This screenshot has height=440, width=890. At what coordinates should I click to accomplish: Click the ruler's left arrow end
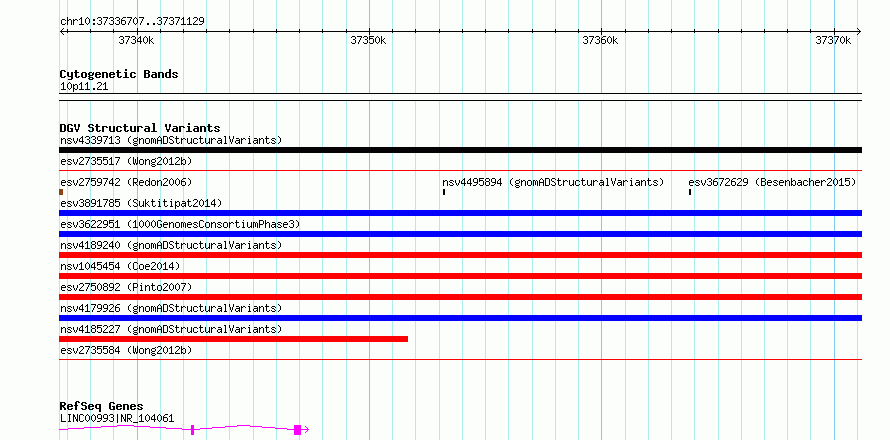pos(62,31)
